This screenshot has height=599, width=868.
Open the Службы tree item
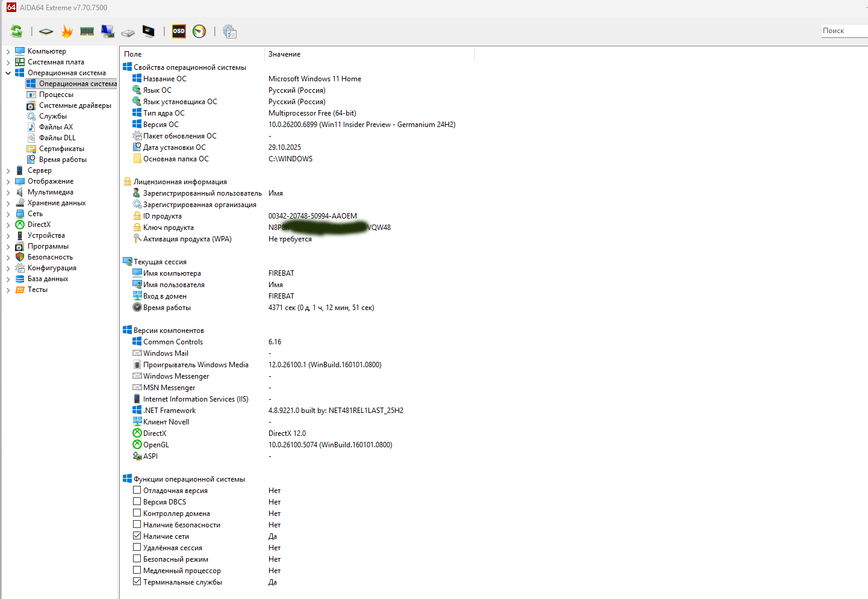(53, 116)
